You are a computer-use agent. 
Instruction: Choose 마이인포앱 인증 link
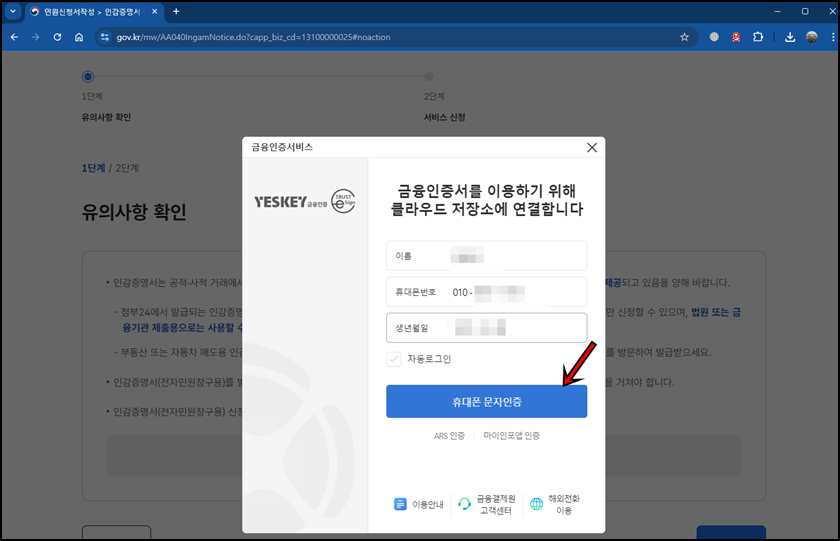pyautogui.click(x=512, y=435)
